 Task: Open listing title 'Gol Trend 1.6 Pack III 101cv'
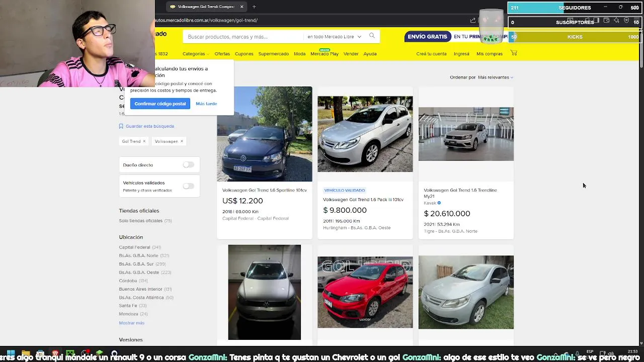(363, 200)
